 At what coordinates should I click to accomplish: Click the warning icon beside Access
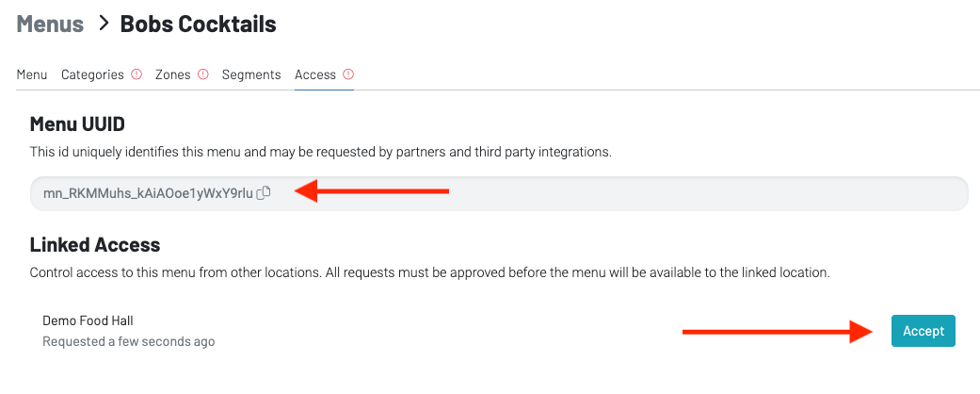[348, 74]
